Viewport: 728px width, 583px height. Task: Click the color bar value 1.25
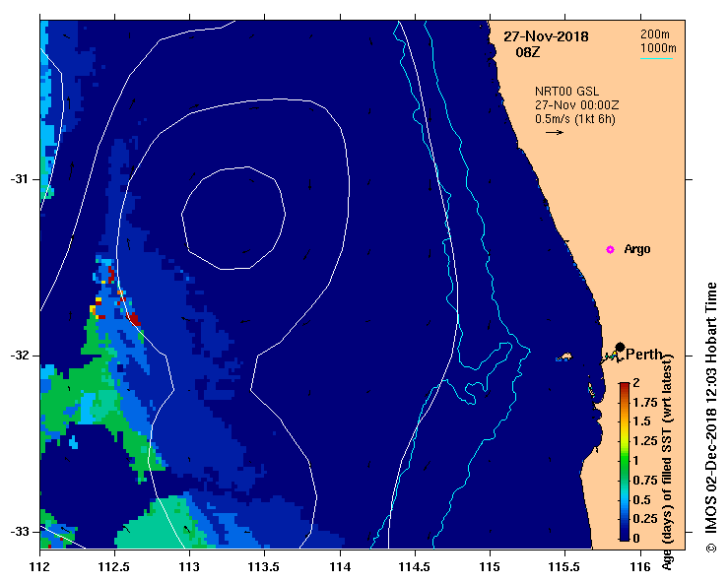coord(645,441)
